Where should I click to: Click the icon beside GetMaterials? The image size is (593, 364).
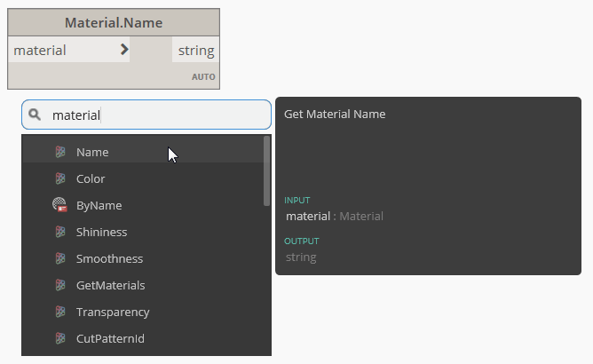pyautogui.click(x=60, y=285)
